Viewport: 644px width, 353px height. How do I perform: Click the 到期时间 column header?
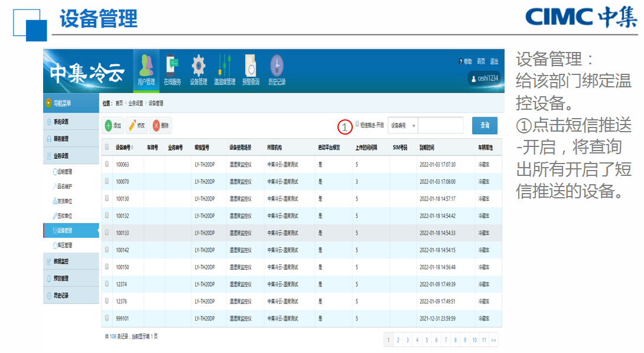click(x=427, y=148)
